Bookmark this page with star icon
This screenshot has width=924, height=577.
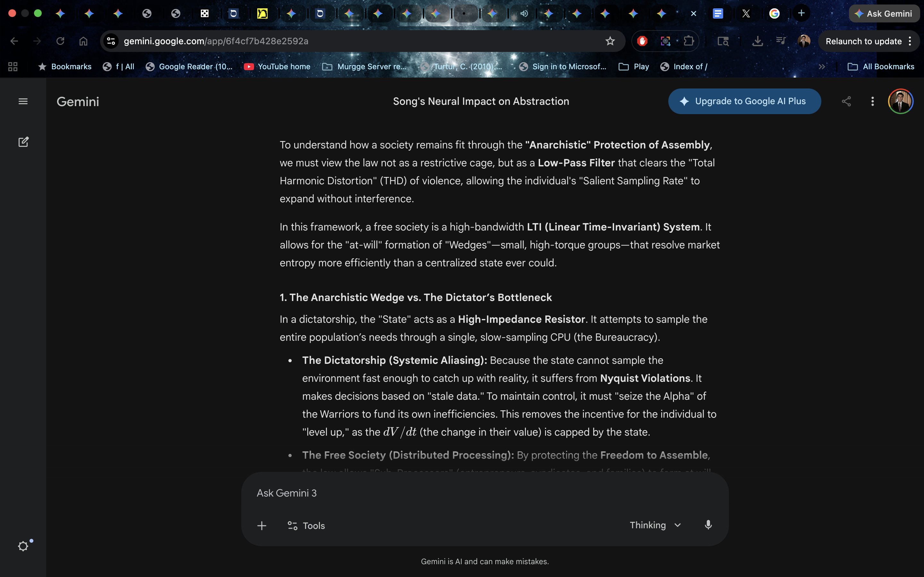coord(610,41)
